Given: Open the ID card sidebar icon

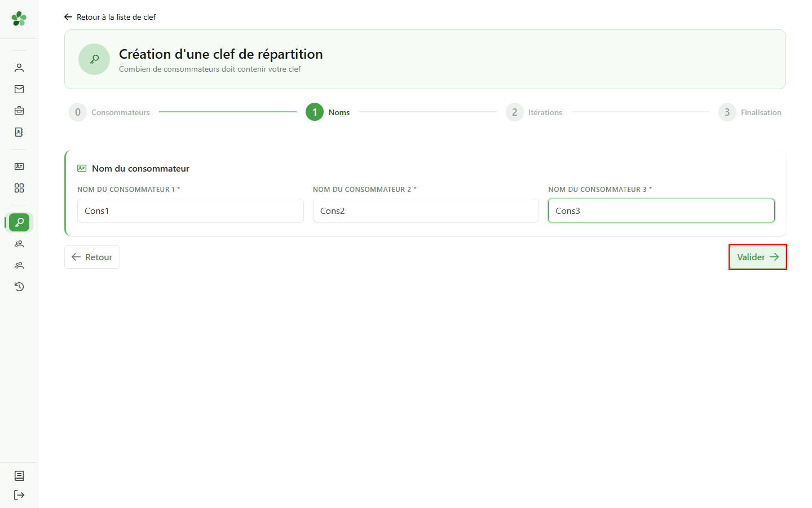Looking at the screenshot, I should pyautogui.click(x=19, y=167).
